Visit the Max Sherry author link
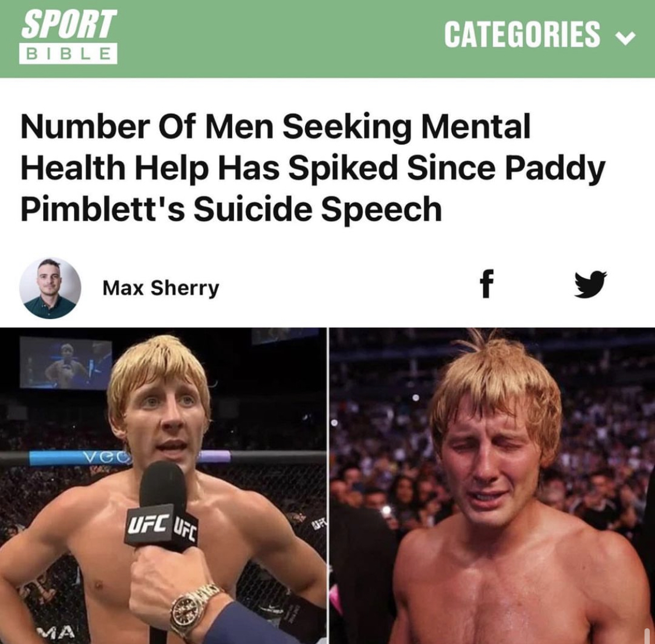The height and width of the screenshot is (644, 655). coord(161,288)
